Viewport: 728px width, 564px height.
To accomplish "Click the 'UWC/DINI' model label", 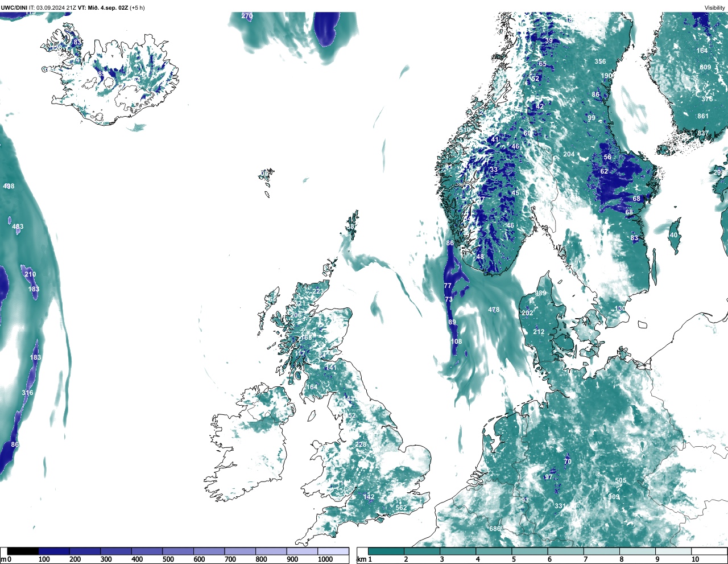I will (x=14, y=7).
